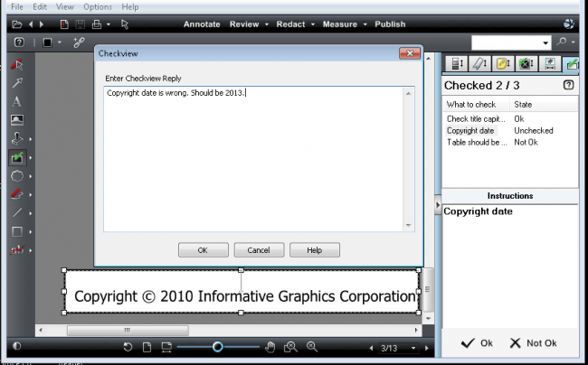Select the Checkview tool
Image resolution: width=588 pixels, height=365 pixels.
coord(17,157)
